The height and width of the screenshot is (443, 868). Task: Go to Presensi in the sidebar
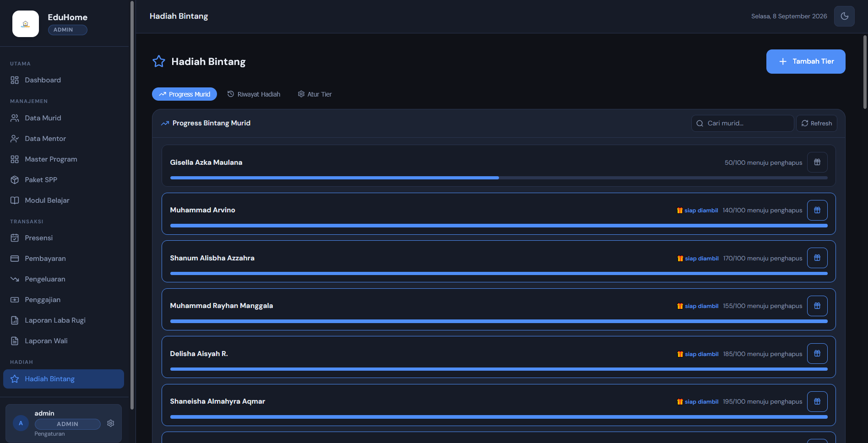(x=64, y=238)
